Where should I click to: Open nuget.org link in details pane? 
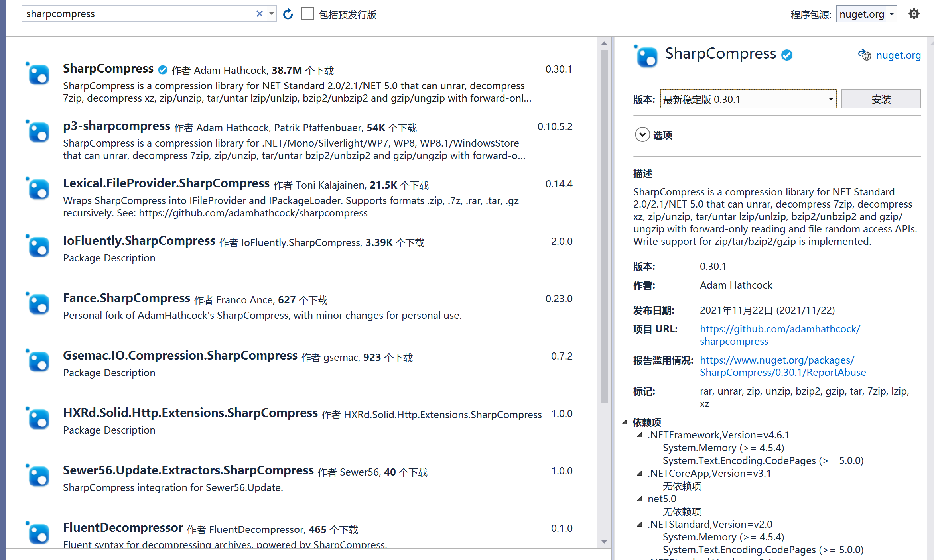coord(899,55)
